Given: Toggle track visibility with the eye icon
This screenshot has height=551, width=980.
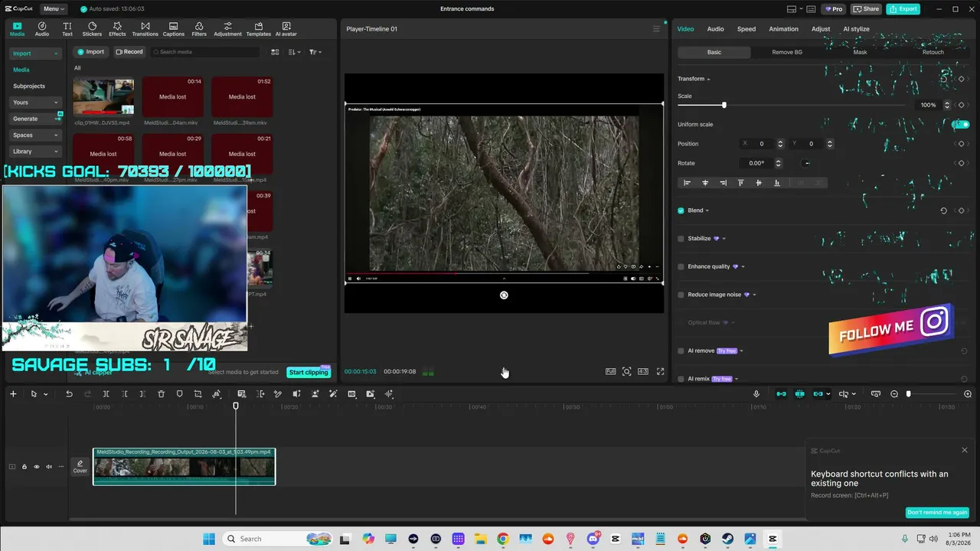Looking at the screenshot, I should (x=36, y=467).
